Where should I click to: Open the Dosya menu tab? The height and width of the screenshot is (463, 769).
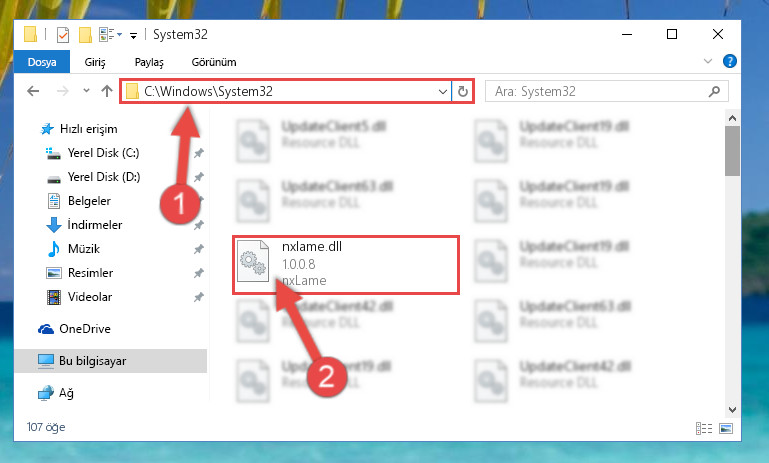pyautogui.click(x=42, y=62)
